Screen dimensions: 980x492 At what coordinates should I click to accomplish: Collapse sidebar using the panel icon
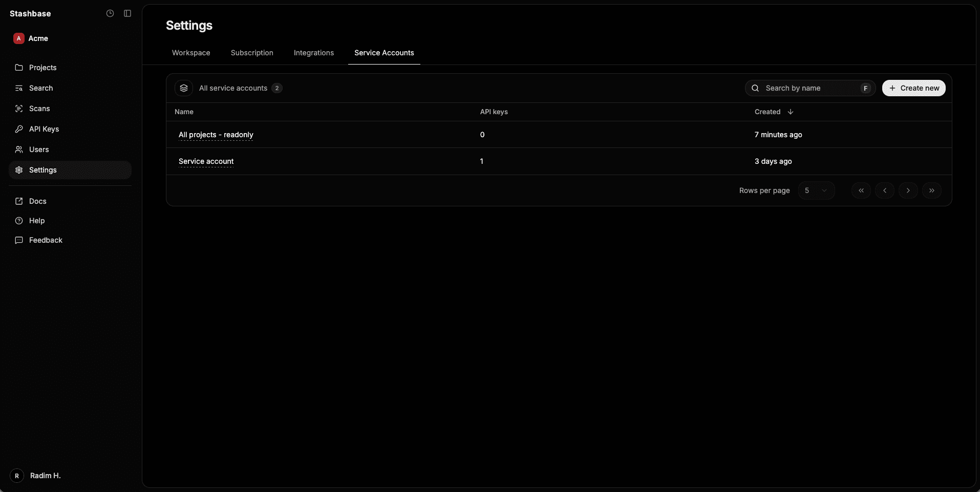click(127, 13)
